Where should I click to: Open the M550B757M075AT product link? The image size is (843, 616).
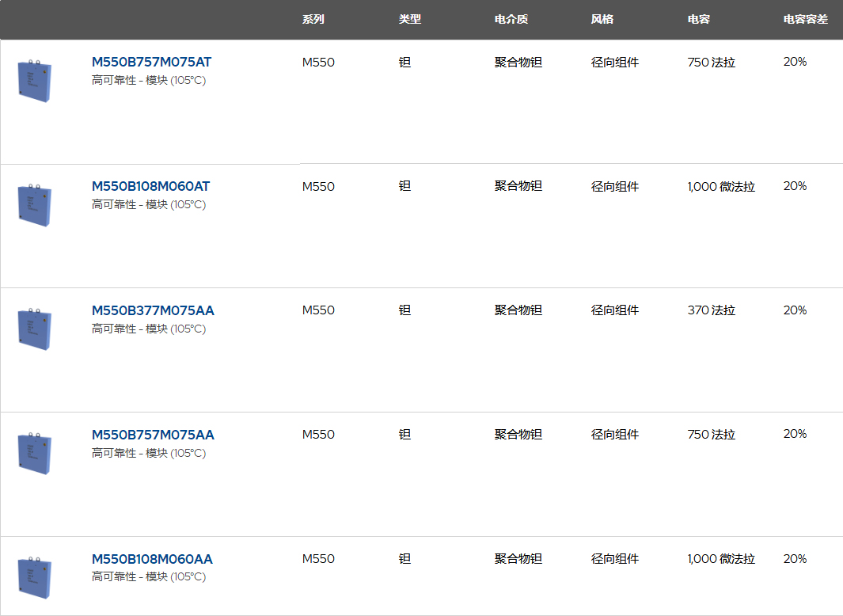[151, 62]
